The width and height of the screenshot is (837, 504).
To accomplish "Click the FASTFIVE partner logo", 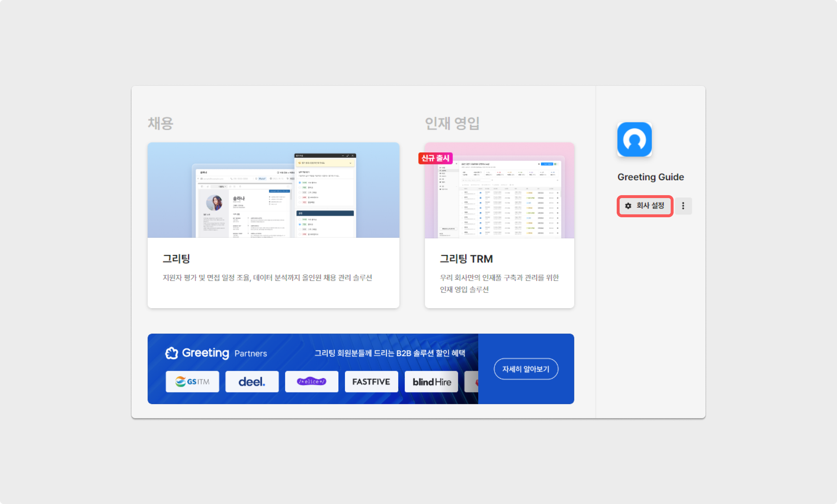I will point(371,382).
